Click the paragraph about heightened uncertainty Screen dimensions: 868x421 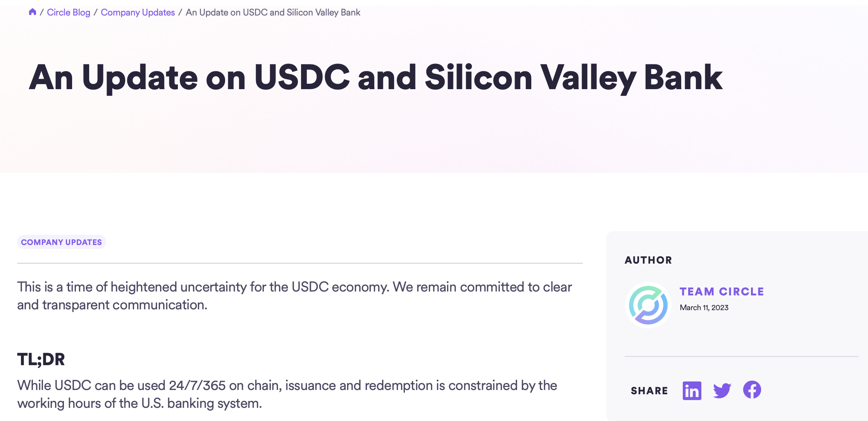pos(294,296)
